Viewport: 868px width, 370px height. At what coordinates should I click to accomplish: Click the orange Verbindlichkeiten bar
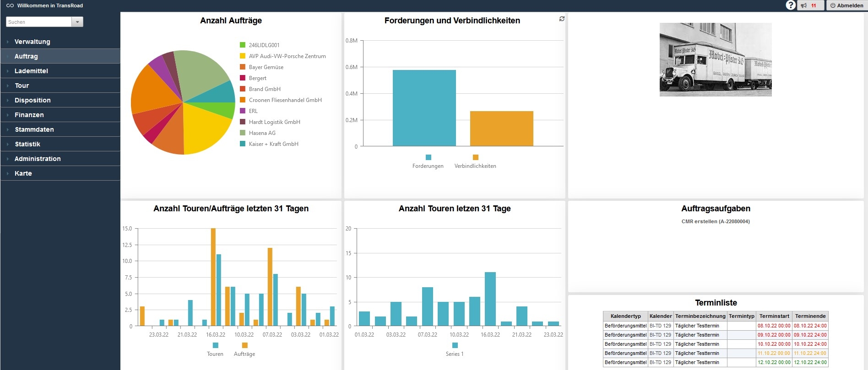tap(502, 129)
